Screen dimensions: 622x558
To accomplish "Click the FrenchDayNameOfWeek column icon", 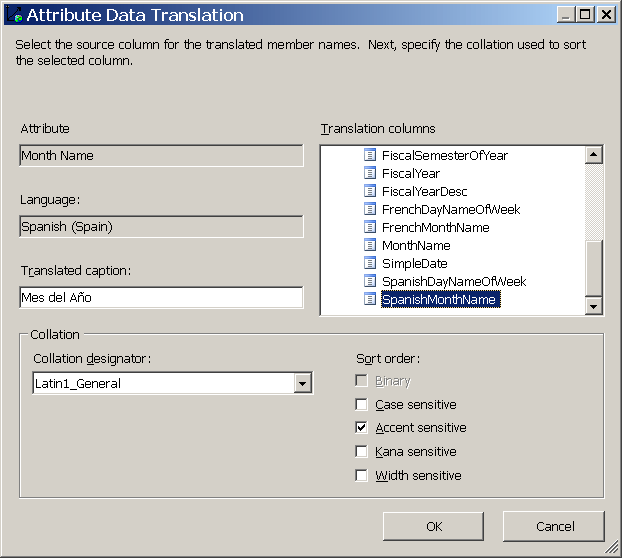I will pyautogui.click(x=370, y=209).
